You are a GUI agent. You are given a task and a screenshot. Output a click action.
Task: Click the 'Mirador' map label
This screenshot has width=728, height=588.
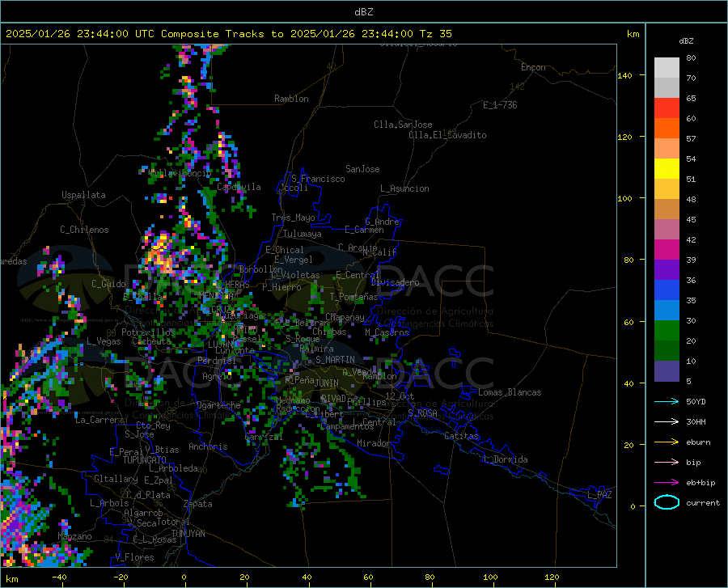click(374, 443)
